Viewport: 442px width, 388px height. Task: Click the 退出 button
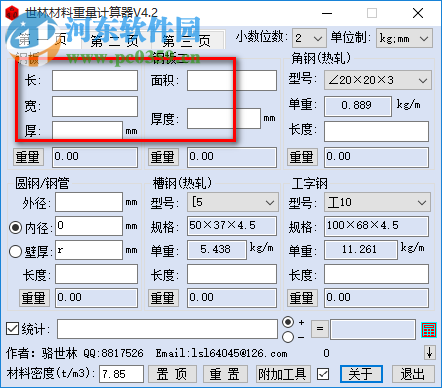click(x=413, y=374)
